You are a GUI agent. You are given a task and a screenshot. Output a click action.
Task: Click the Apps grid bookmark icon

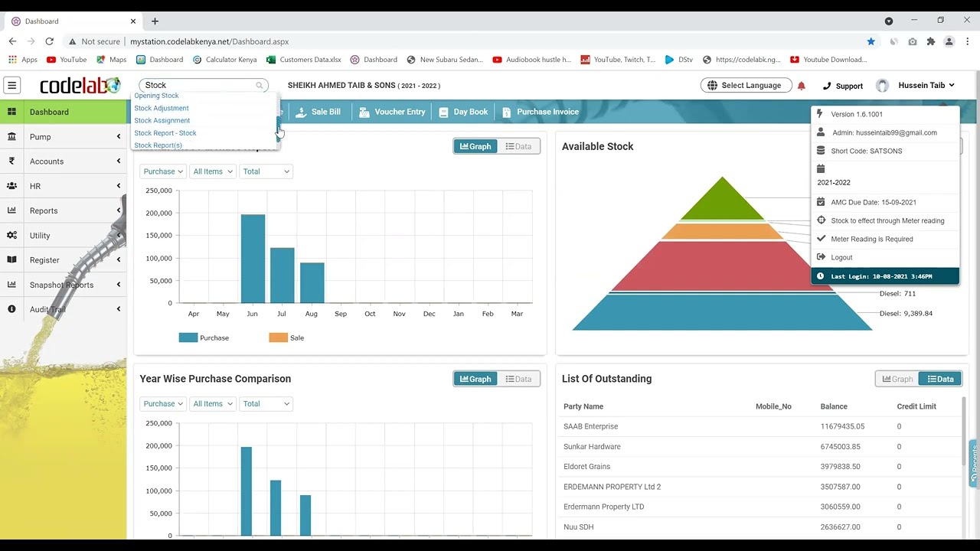pyautogui.click(x=12, y=60)
